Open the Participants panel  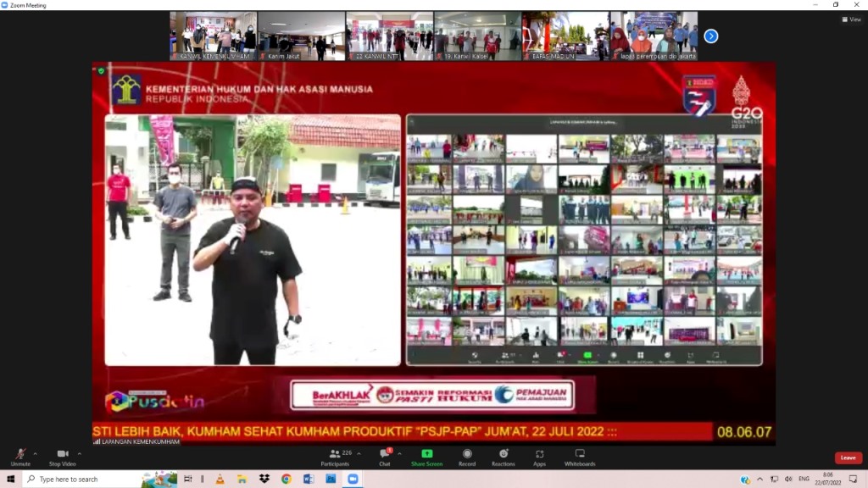334,456
